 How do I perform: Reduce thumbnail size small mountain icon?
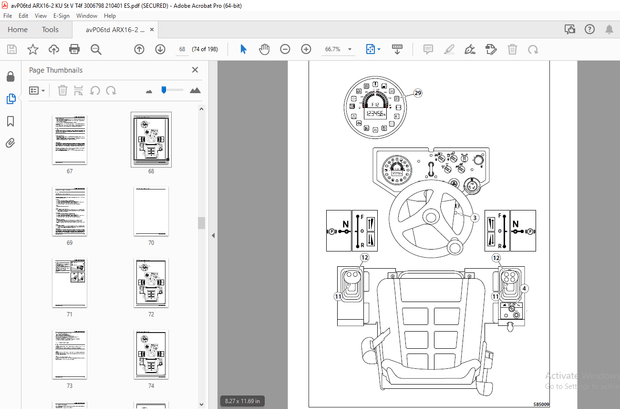click(x=149, y=91)
